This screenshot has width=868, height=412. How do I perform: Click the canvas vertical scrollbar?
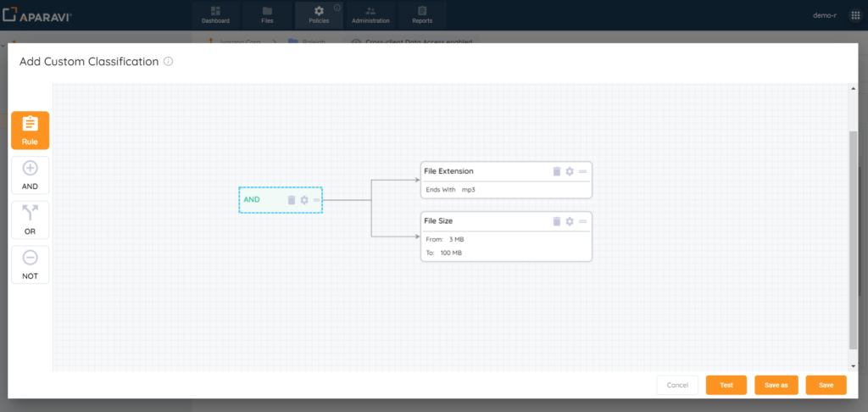point(853,237)
